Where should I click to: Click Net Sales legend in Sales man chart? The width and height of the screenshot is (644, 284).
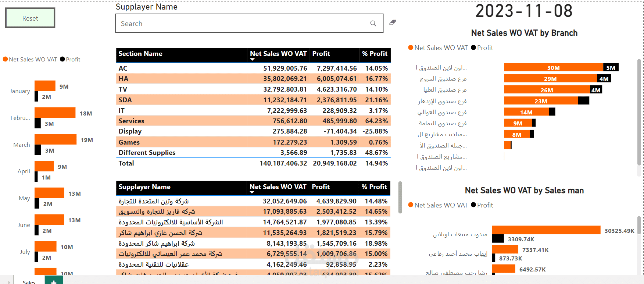tap(438, 205)
